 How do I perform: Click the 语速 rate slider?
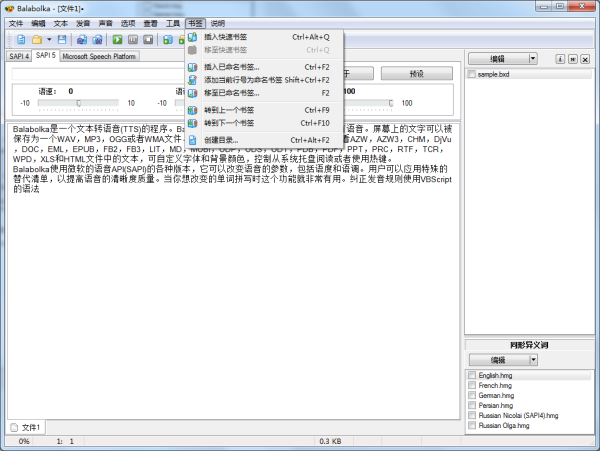tap(77, 102)
